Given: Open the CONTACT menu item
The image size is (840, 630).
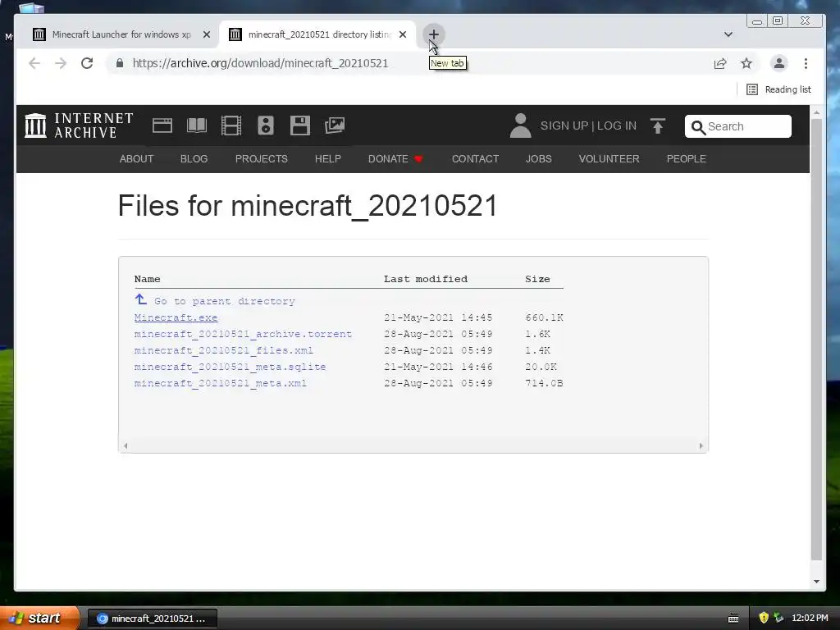Looking at the screenshot, I should click(x=475, y=159).
